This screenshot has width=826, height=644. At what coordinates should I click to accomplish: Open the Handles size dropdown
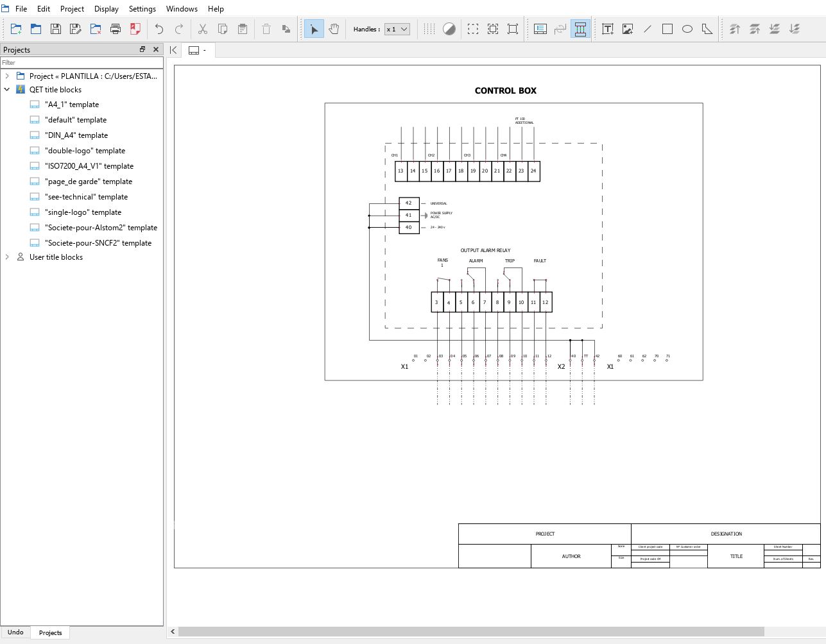[x=397, y=29]
